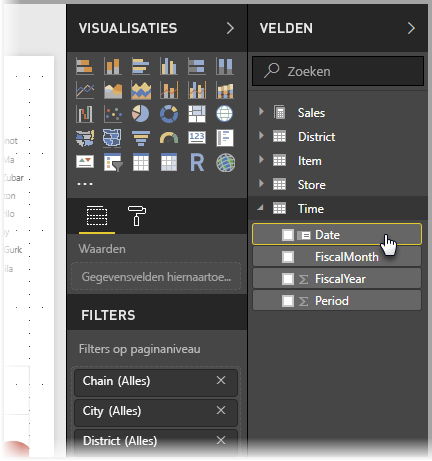Open the District (Alles) filter card
432x461 pixels.
pos(156,442)
